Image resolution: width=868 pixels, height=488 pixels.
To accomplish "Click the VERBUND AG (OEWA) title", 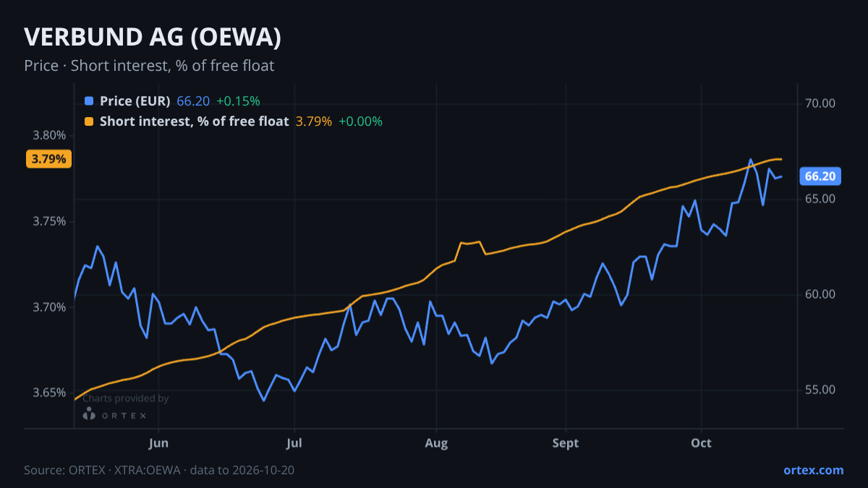I will tap(153, 37).
